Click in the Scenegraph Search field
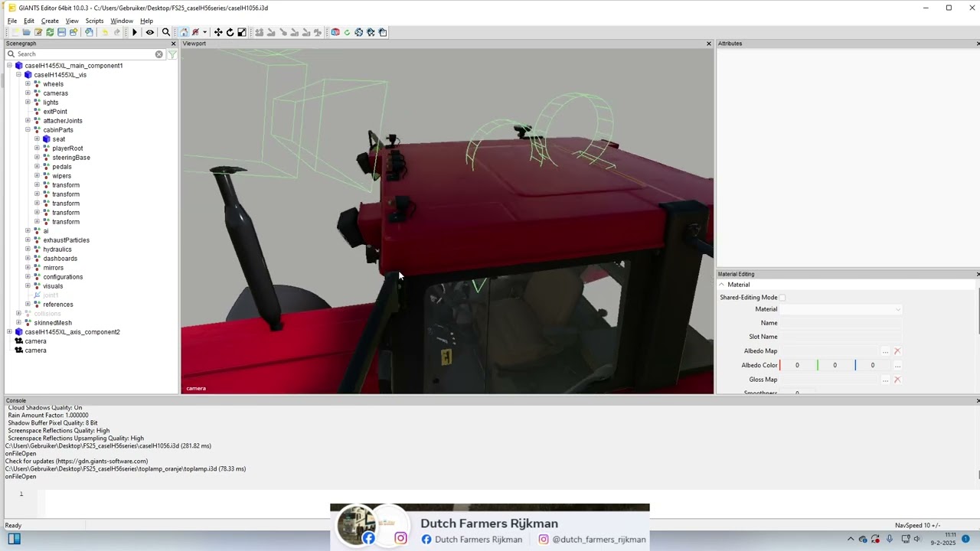980x551 pixels. tap(84, 54)
